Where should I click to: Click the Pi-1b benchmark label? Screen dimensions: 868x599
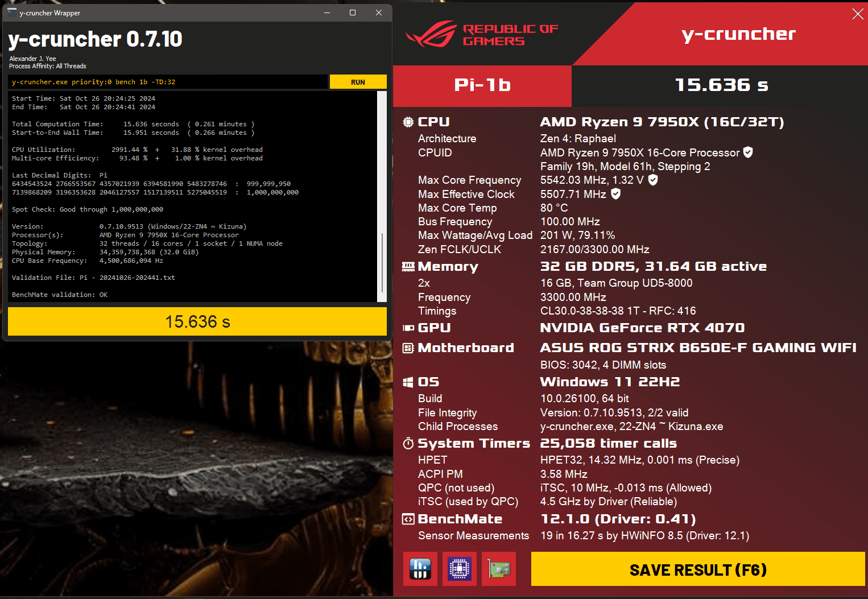pos(482,85)
